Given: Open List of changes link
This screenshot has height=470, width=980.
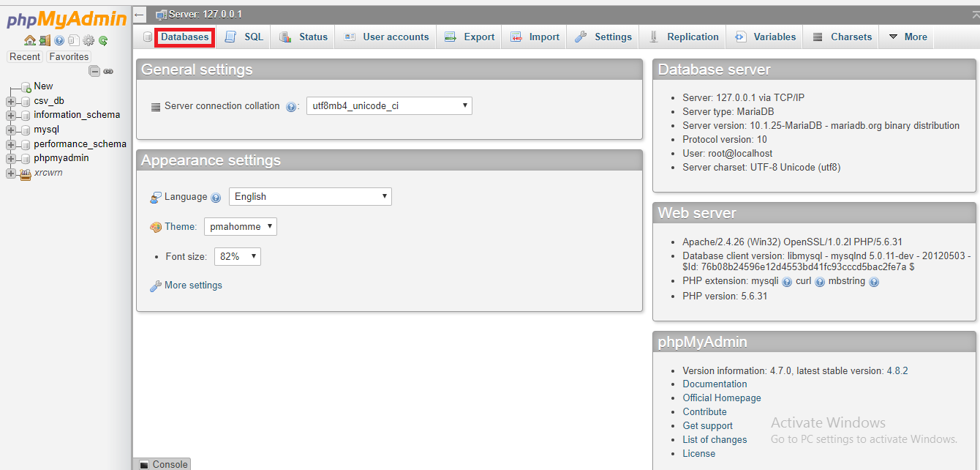Looking at the screenshot, I should click(715, 440).
